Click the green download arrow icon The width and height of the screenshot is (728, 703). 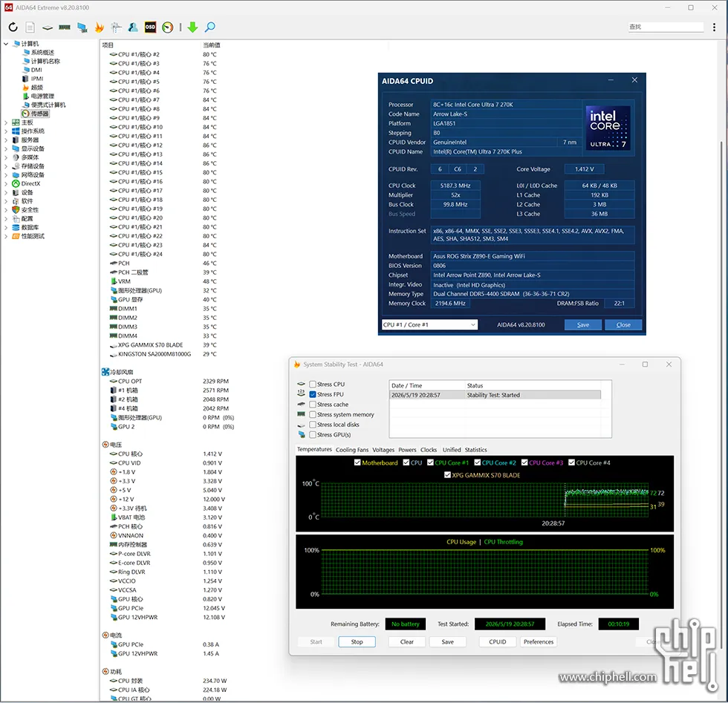pyautogui.click(x=192, y=27)
